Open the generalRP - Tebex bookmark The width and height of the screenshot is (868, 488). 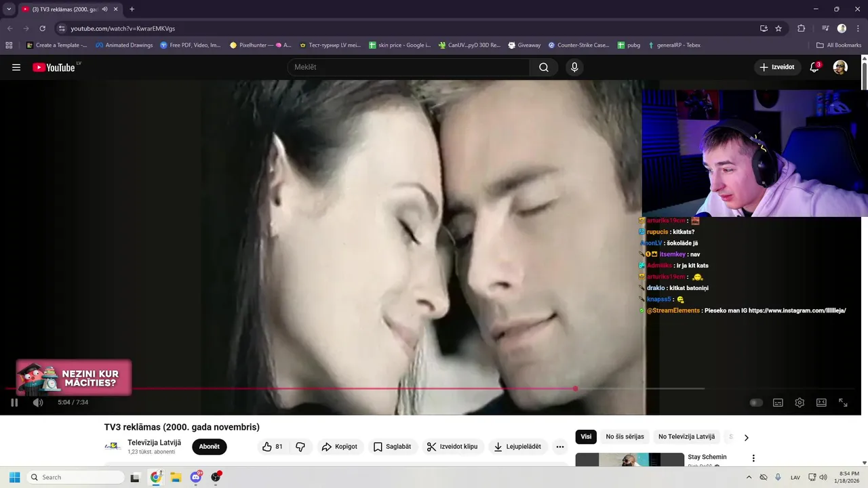point(674,45)
